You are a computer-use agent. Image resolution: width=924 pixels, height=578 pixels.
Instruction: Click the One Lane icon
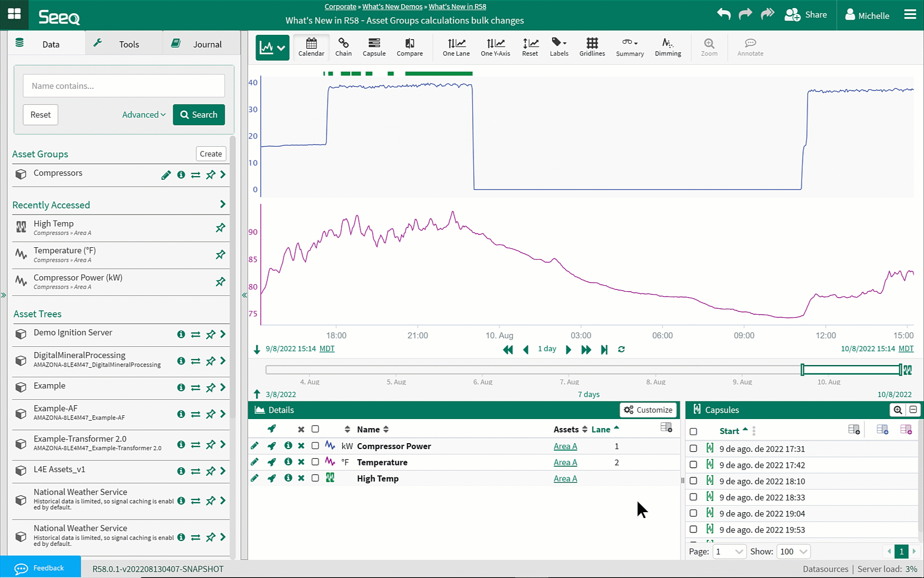[x=456, y=47]
